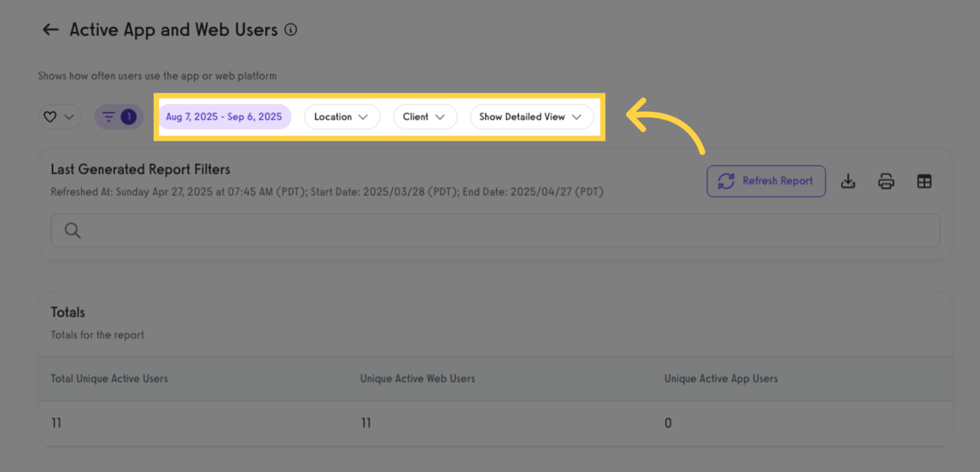Expand the Show Detailed View dropdown

(531, 117)
